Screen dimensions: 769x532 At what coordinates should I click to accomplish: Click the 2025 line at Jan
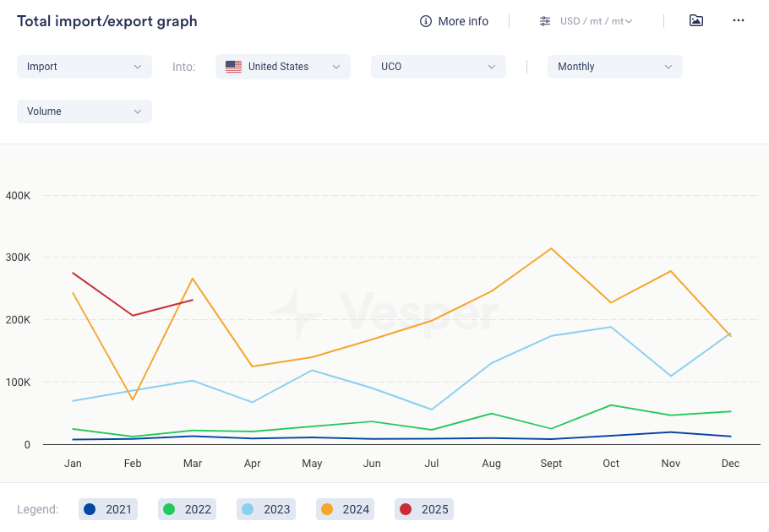(74, 273)
